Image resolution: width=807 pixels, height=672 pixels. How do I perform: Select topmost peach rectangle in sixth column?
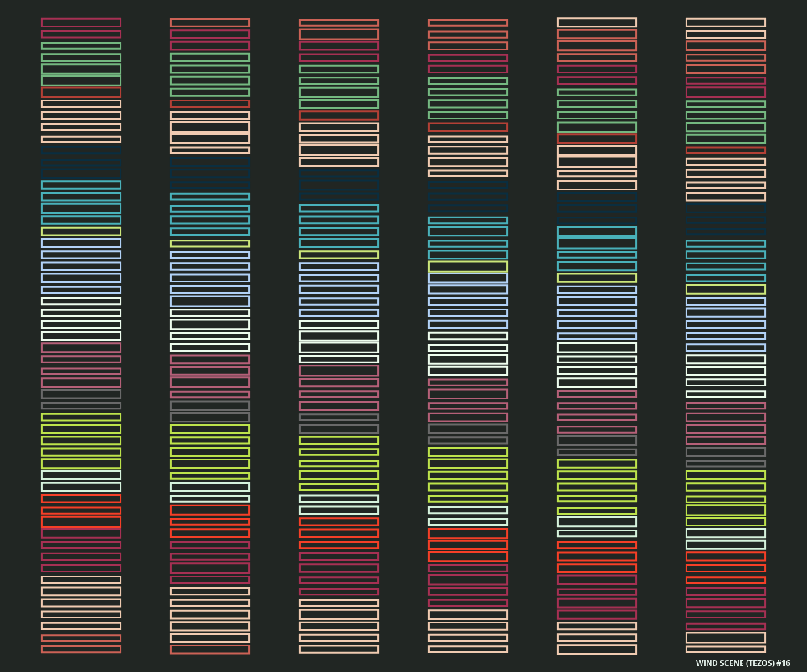tap(725, 22)
